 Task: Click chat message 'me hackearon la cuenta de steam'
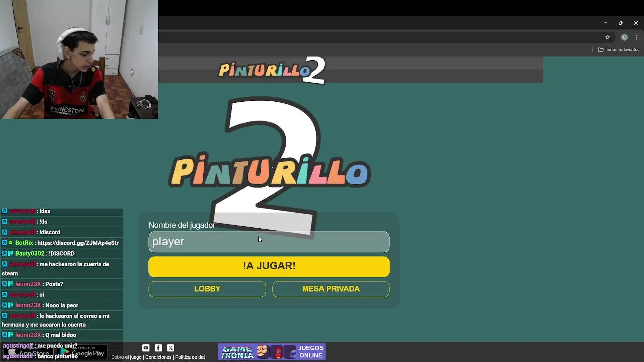tap(55, 268)
